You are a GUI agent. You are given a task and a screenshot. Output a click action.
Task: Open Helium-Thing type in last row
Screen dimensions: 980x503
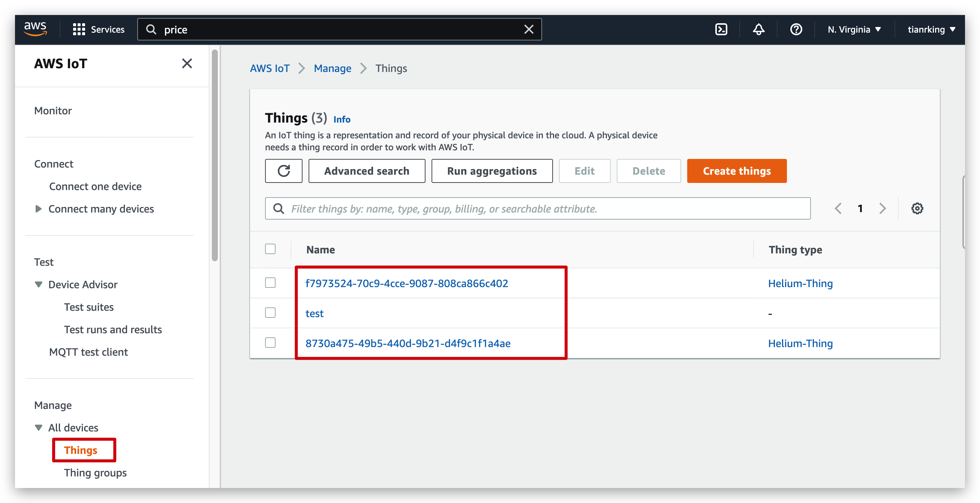point(800,343)
